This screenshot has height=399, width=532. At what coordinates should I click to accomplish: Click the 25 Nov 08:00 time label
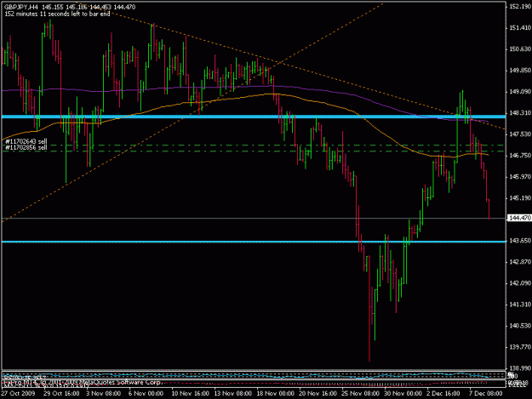(360, 394)
